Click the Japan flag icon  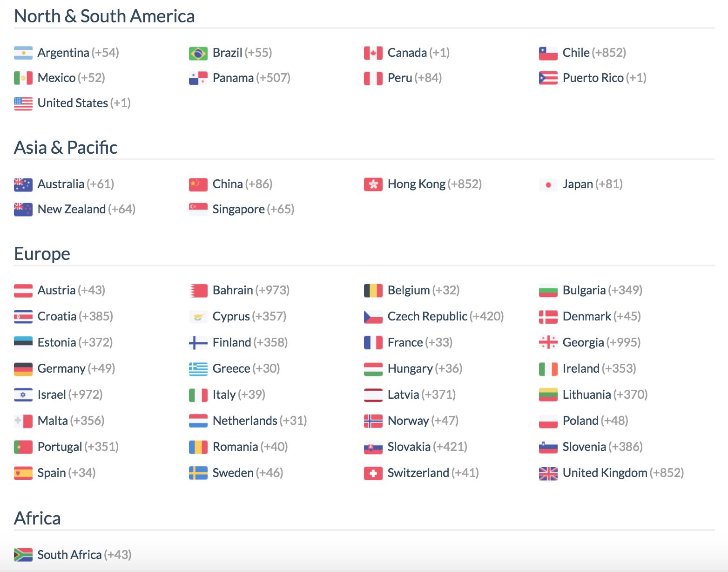[x=548, y=184]
